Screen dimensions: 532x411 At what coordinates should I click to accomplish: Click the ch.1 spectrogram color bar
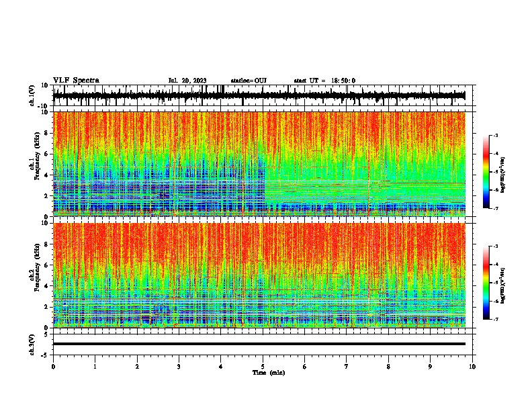(486, 172)
